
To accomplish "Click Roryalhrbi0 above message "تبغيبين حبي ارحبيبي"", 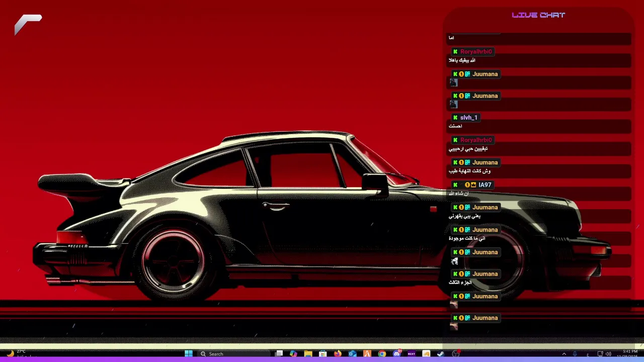I will (476, 140).
